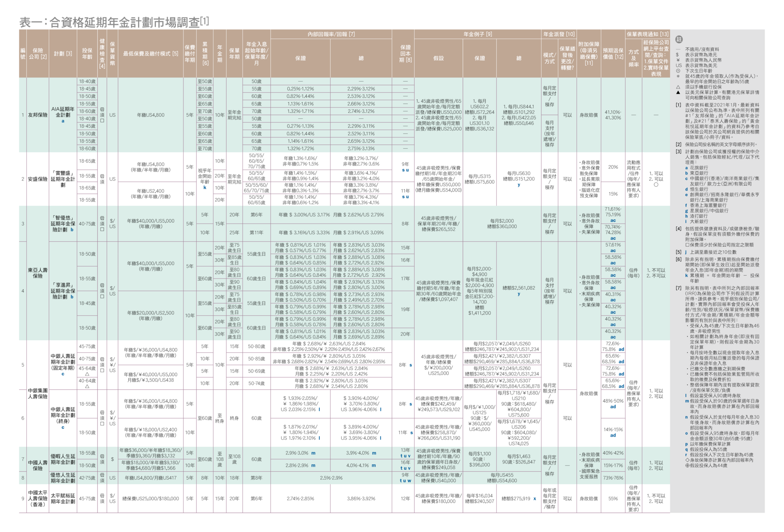Click the 「享進昇」延期年金保險計劃 cell
Image resolution: width=784 pixels, height=532 pixels.
(63, 291)
